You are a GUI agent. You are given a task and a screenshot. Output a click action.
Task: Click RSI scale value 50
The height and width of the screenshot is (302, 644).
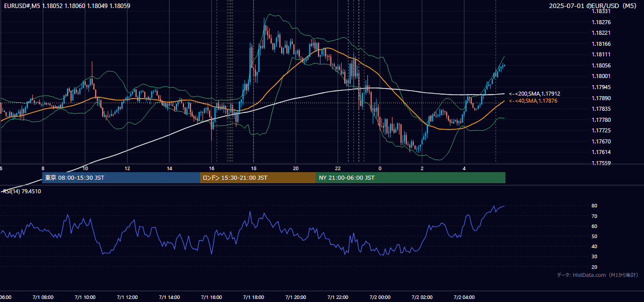594,237
